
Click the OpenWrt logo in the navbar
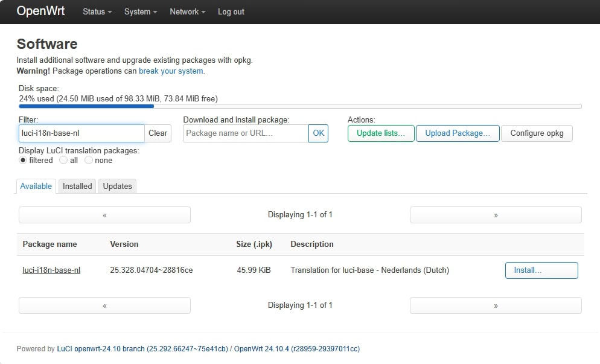tap(40, 11)
